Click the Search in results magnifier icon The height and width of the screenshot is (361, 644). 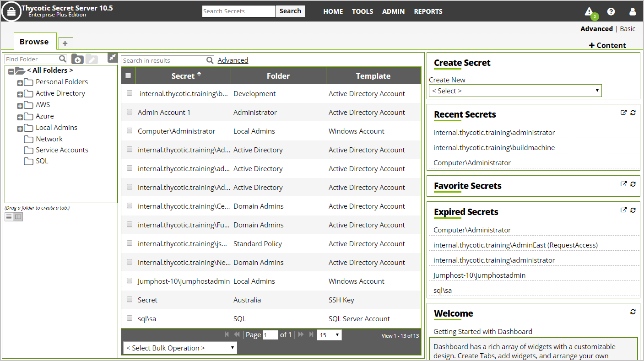(210, 60)
